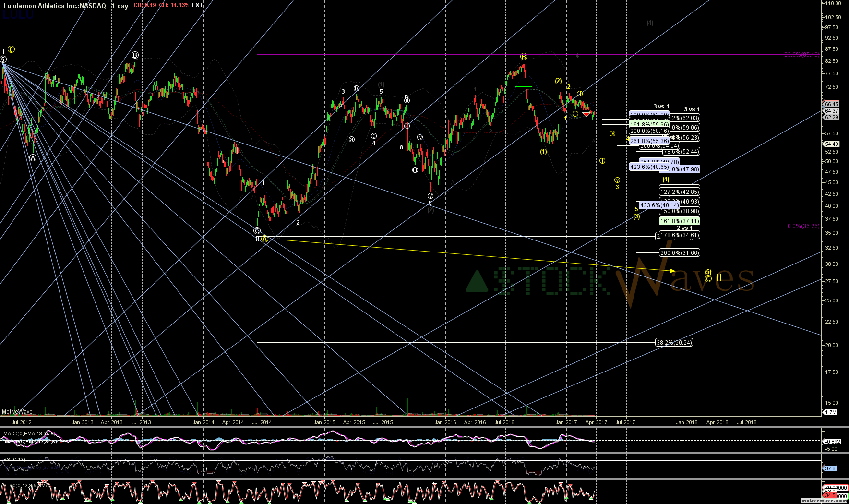Click the purple 0.0%(36.26) retracement label
The image size is (849, 504).
pos(803,226)
